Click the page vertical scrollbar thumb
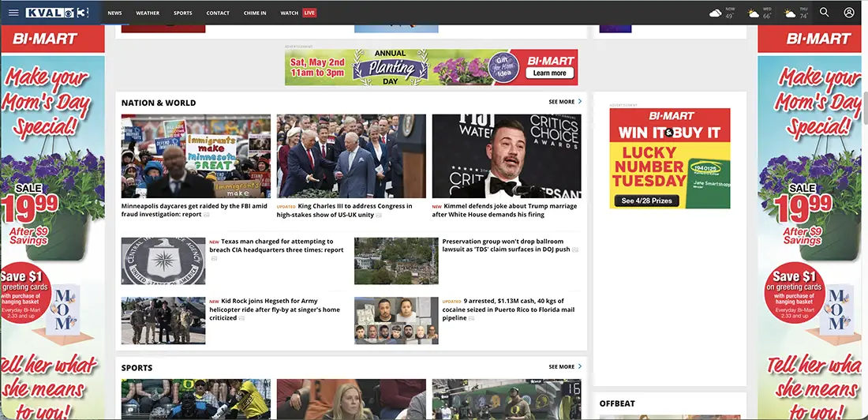Image resolution: width=868 pixels, height=420 pixels. coord(865,107)
